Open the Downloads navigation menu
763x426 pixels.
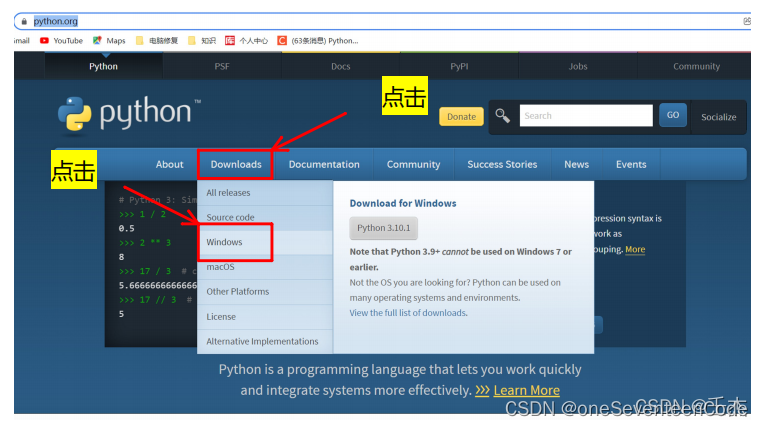pyautogui.click(x=236, y=165)
